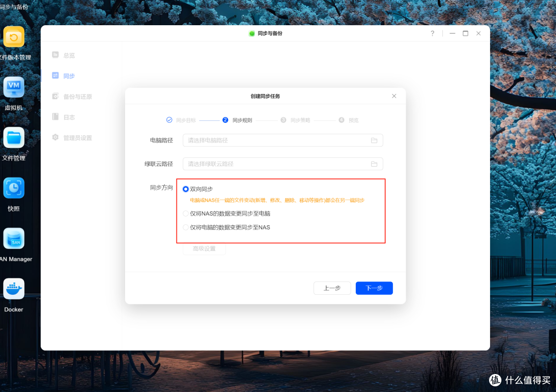This screenshot has width=556, height=392.
Task: Close the 创建同步任务 dialog
Action: (x=394, y=96)
